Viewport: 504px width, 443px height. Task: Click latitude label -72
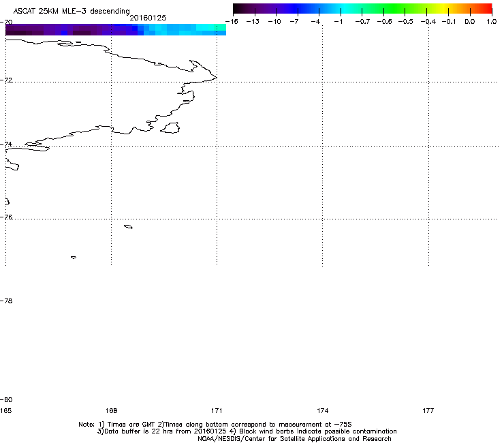click(x=6, y=80)
